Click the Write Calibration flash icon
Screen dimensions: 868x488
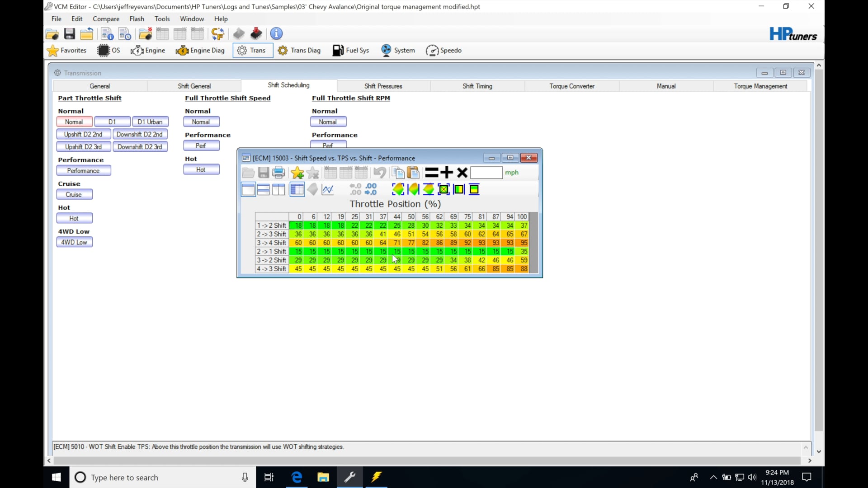pos(256,33)
